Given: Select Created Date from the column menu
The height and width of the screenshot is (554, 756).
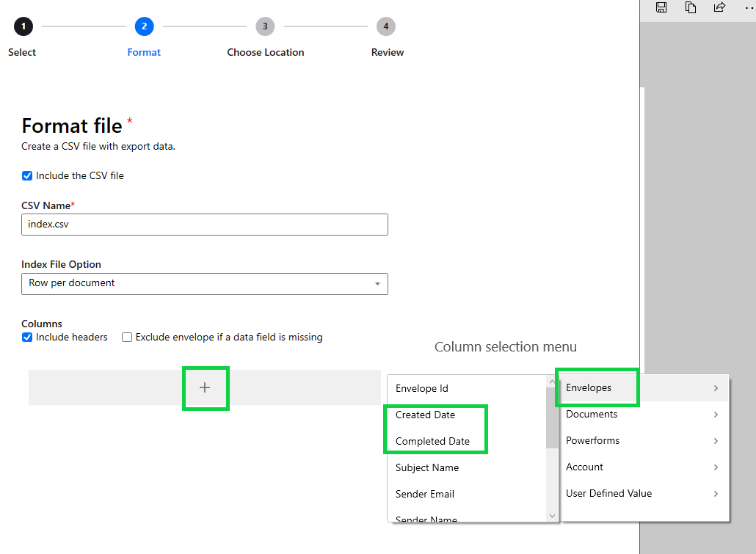Looking at the screenshot, I should pos(424,415).
